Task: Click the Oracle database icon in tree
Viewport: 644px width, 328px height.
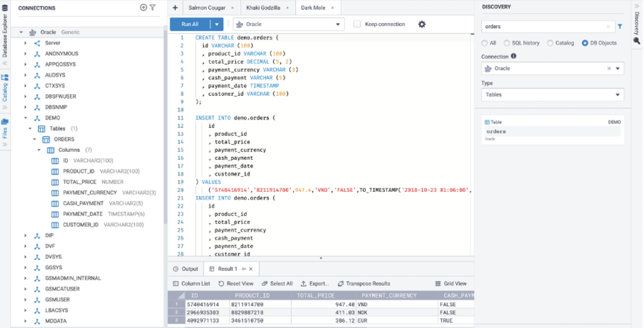Action: (x=33, y=33)
